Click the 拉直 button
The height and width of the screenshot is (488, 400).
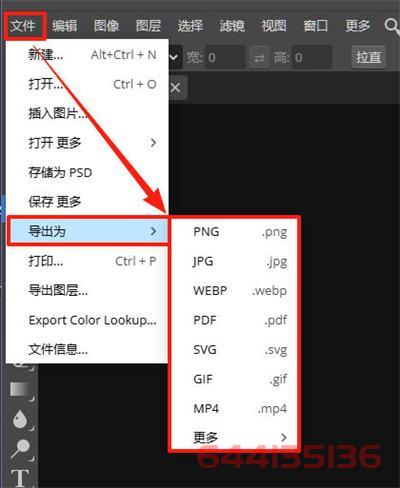click(x=368, y=57)
